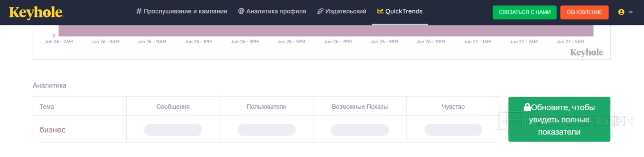Open Прослушивание и кампании menu
This screenshot has height=157, width=644.
185,11
